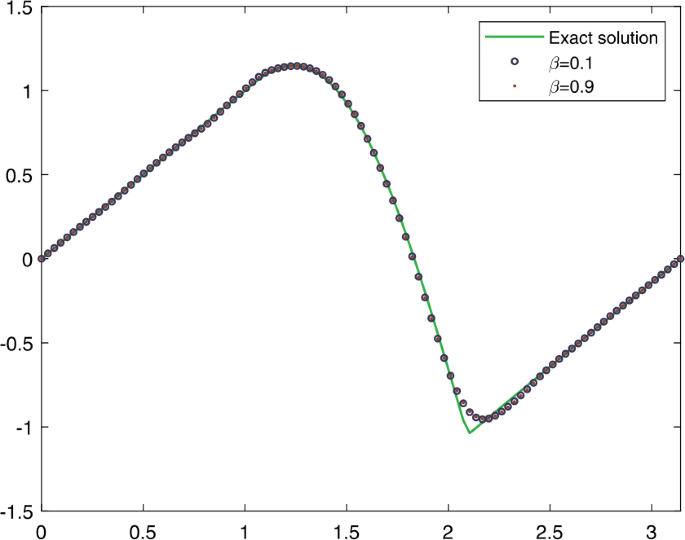685x540 pixels.
Task: Click the β=0.1 legend label
Action: [571, 63]
